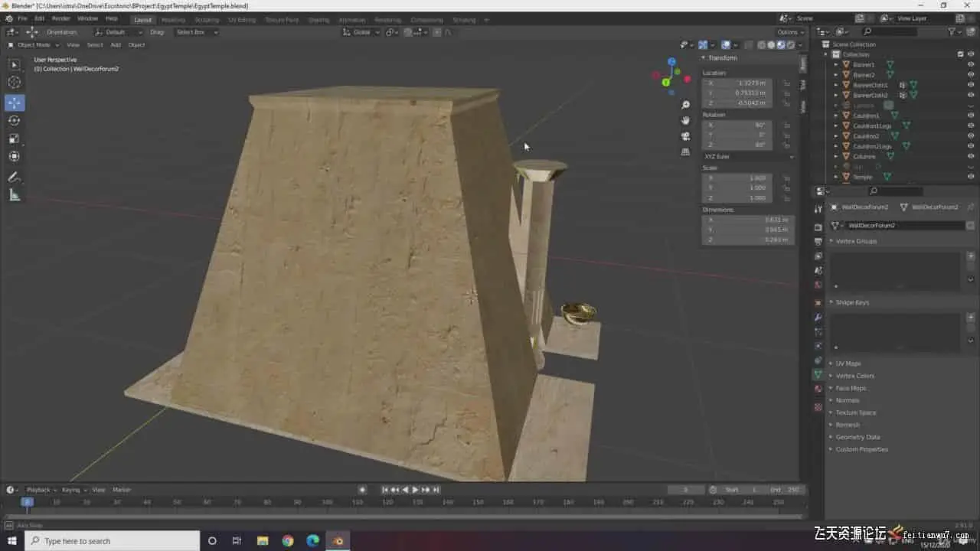Click the Chrome icon in the taskbar
The height and width of the screenshot is (551, 980).
click(x=288, y=541)
